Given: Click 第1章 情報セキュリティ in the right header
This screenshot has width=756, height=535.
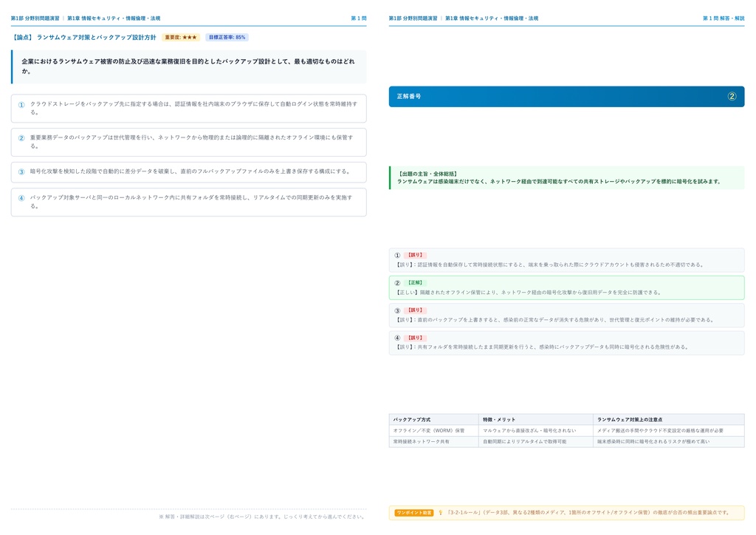Looking at the screenshot, I should coord(492,18).
